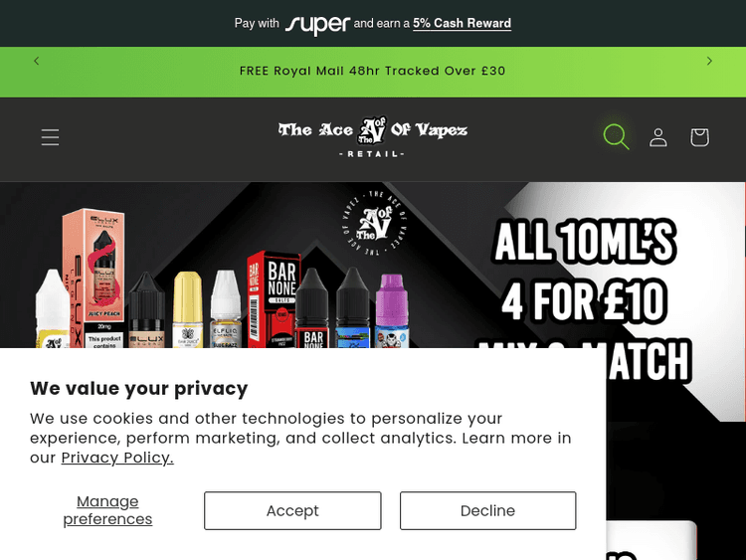Click the purple bottle in the banner
This screenshot has width=746, height=560.
[392, 310]
